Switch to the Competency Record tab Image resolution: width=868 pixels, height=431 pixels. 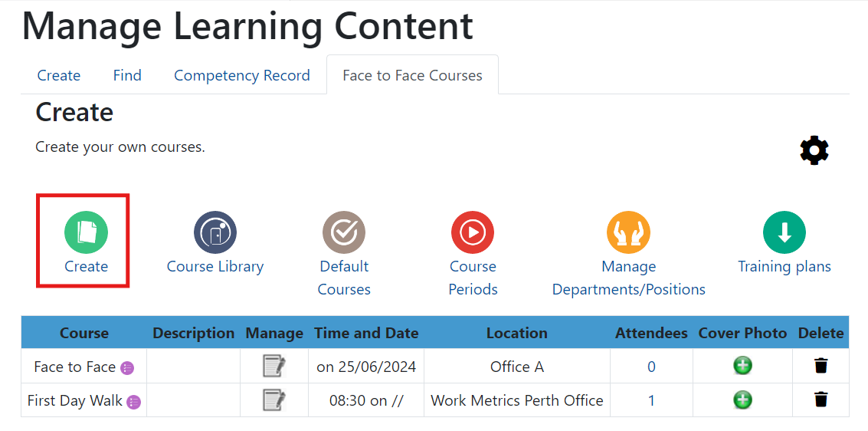tap(241, 75)
